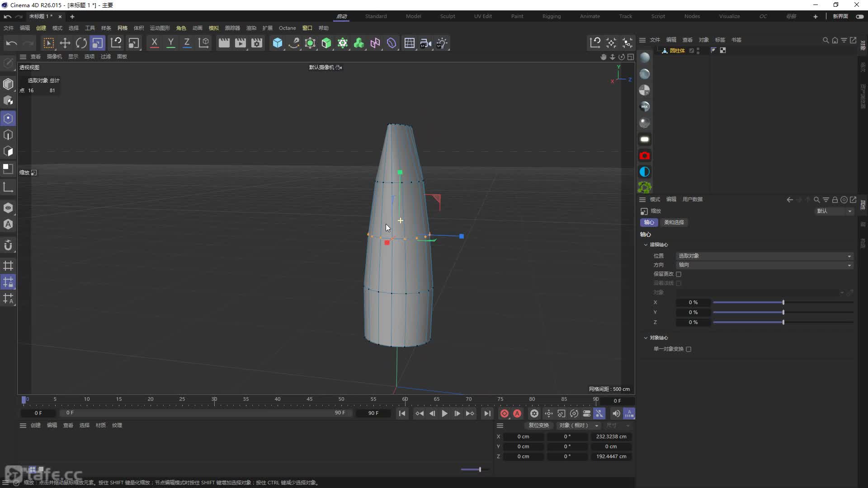This screenshot has width=868, height=488.
Task: Click the X size field 232.3238 cm
Action: (x=611, y=436)
